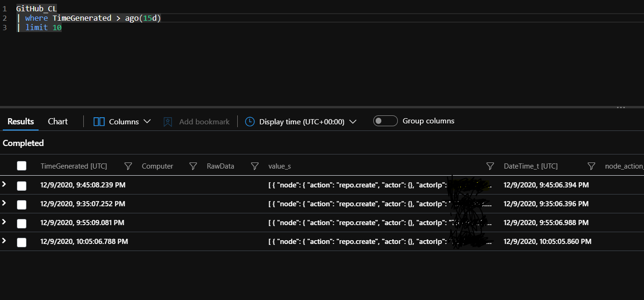Sort by RawData column header
The width and height of the screenshot is (644, 300).
(220, 166)
